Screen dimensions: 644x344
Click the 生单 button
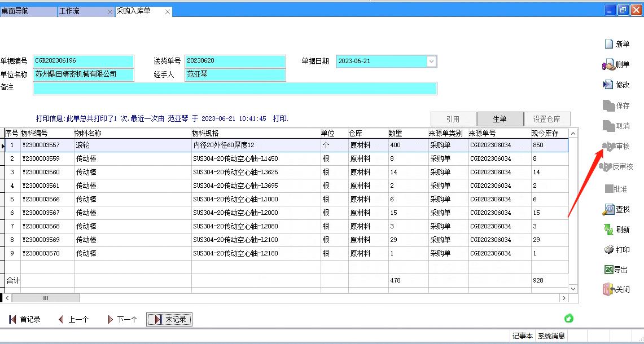click(x=500, y=119)
